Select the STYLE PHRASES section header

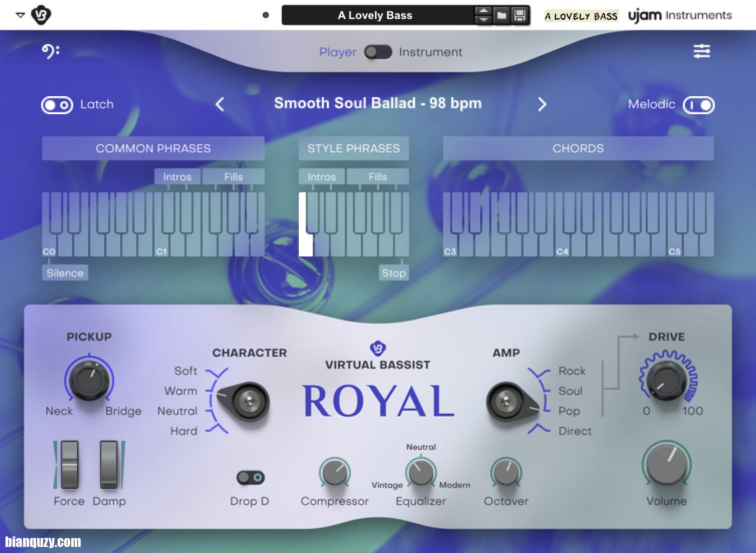point(354,148)
